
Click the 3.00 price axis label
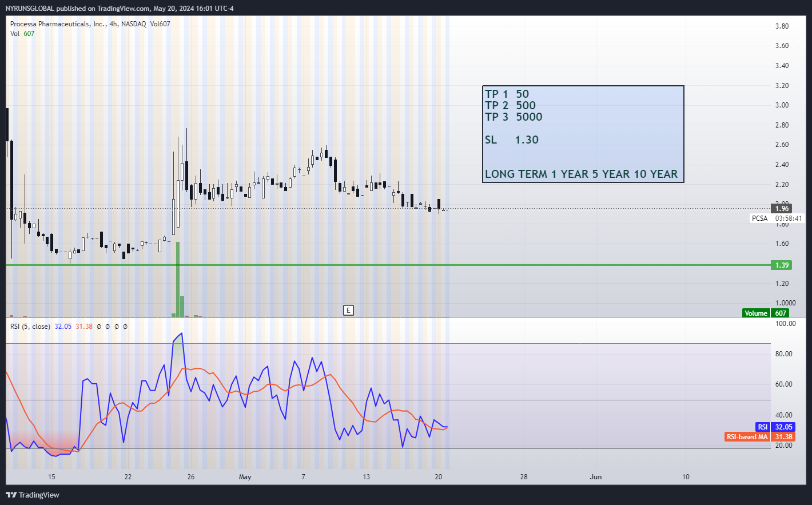pos(782,105)
